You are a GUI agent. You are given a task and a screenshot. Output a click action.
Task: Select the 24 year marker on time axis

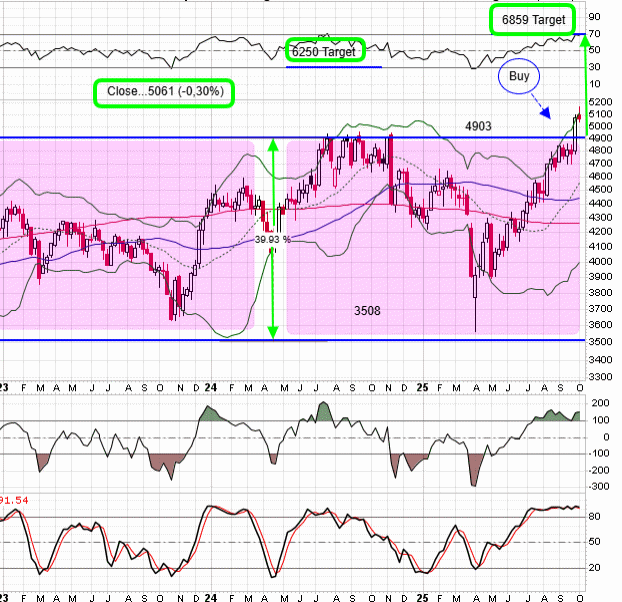210,387
